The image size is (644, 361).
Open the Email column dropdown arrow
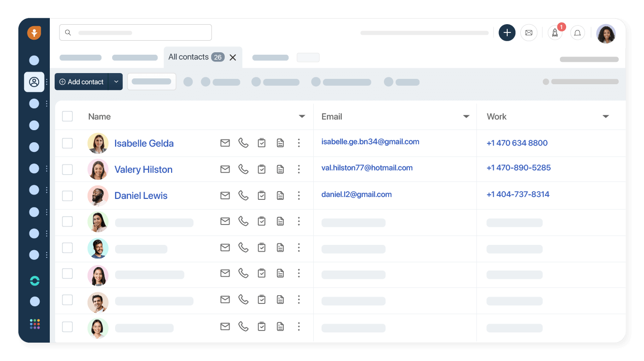click(x=466, y=117)
